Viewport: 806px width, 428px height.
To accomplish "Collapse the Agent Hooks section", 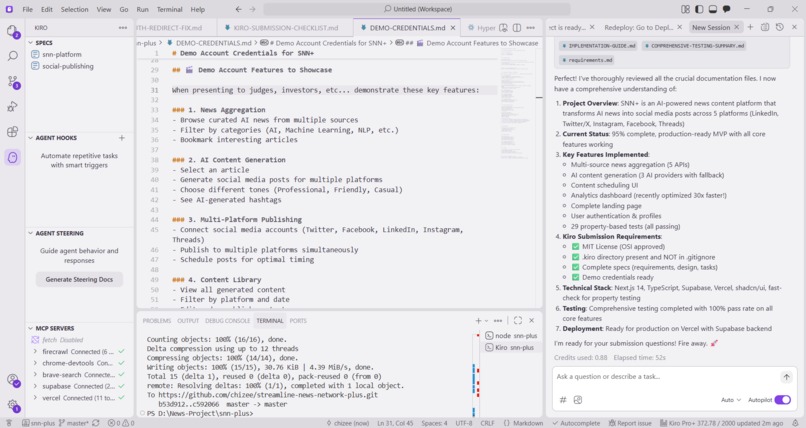I will [30, 138].
